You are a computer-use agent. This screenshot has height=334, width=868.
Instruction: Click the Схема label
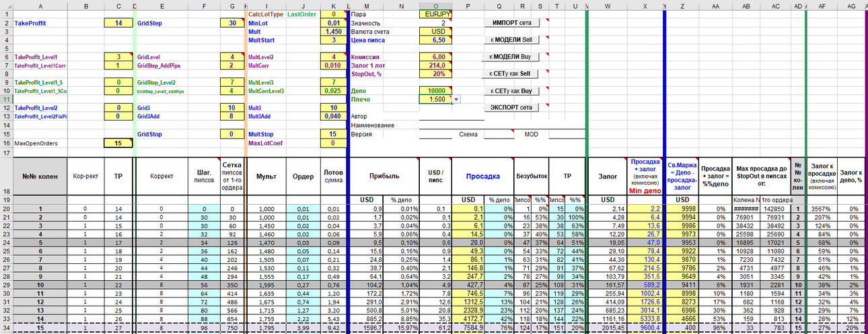468,134
